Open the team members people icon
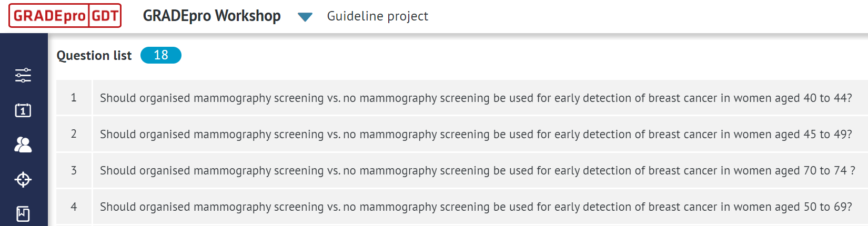This screenshot has width=868, height=226. coord(23,145)
